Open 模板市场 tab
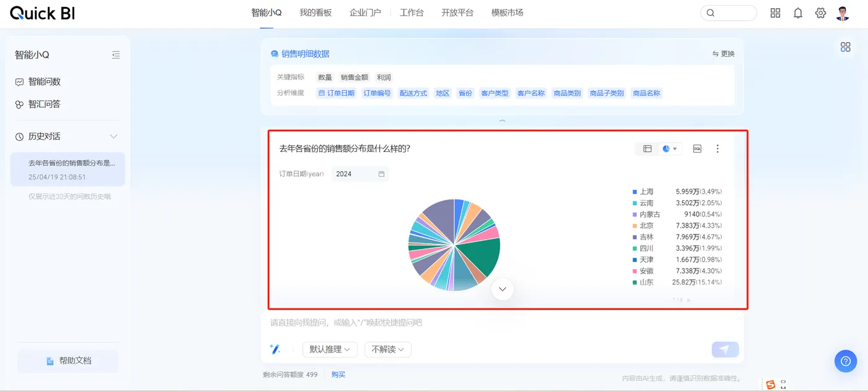This screenshot has width=868, height=392. point(507,12)
